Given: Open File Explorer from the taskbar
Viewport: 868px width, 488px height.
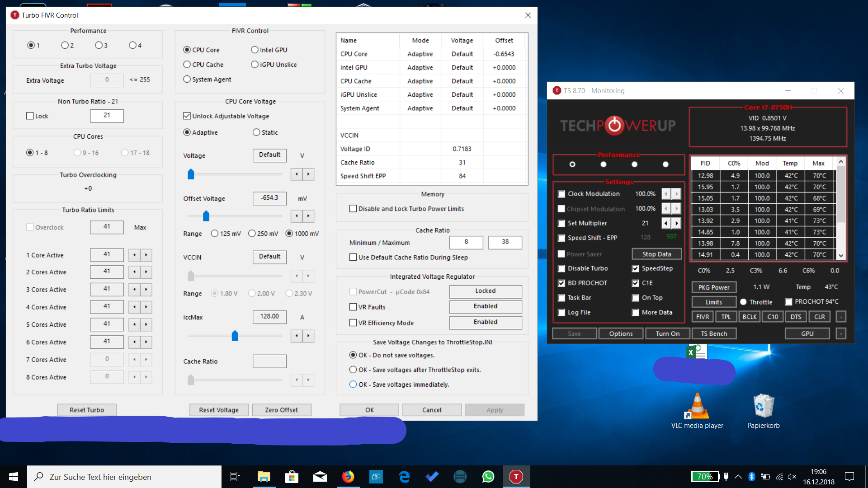Looking at the screenshot, I should 264,477.
